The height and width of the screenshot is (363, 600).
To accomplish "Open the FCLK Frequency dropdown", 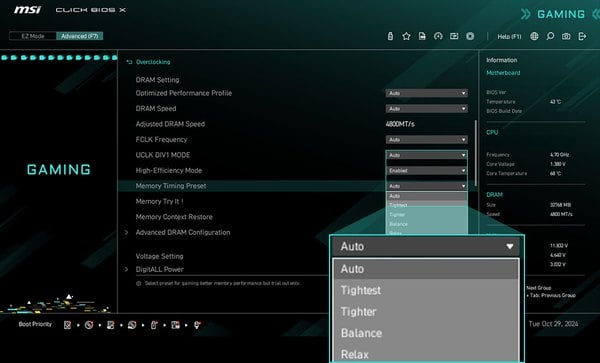I will pos(426,140).
